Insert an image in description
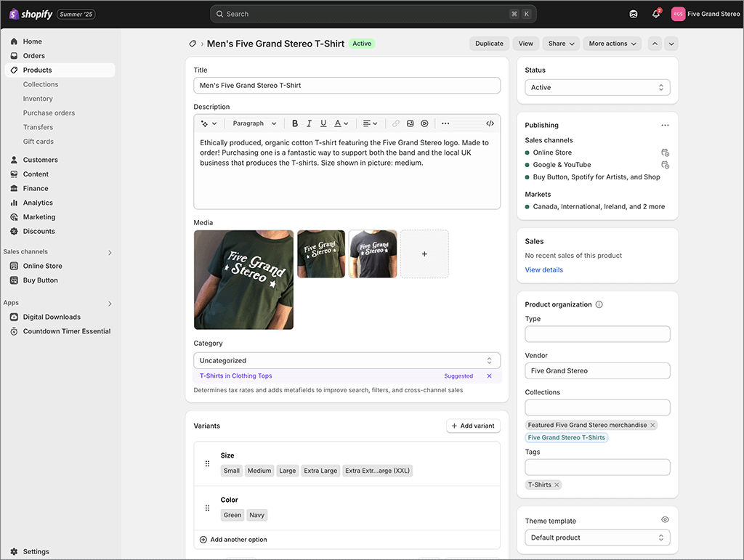Screen dimensions: 744x560 [410, 123]
